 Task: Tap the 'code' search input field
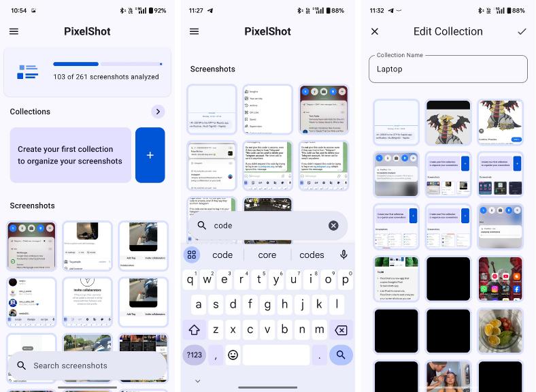click(x=267, y=225)
